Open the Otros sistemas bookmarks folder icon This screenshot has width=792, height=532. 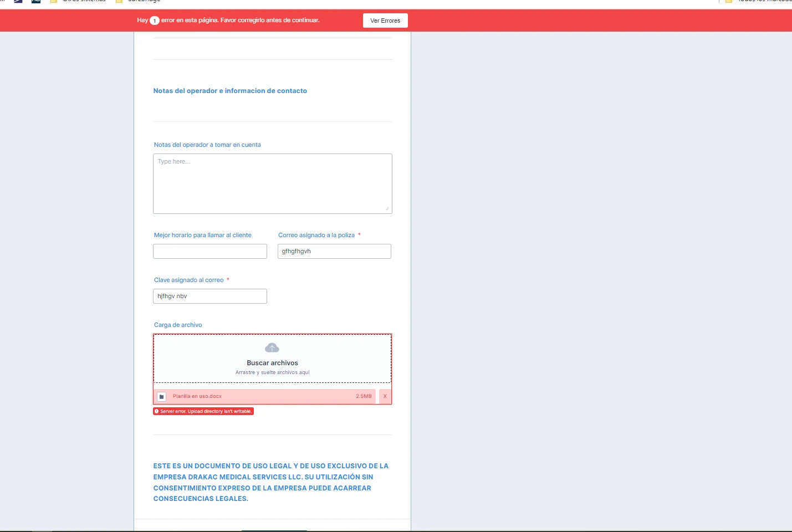pos(54,2)
